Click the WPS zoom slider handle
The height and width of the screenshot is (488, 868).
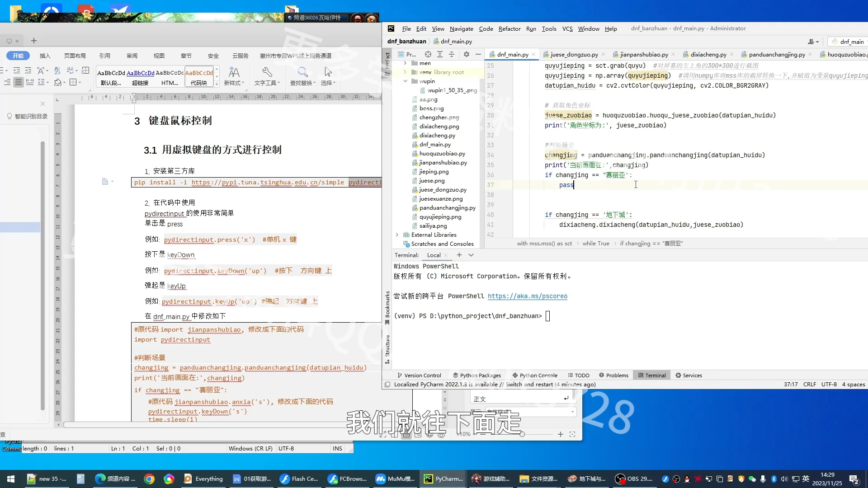click(x=522, y=434)
